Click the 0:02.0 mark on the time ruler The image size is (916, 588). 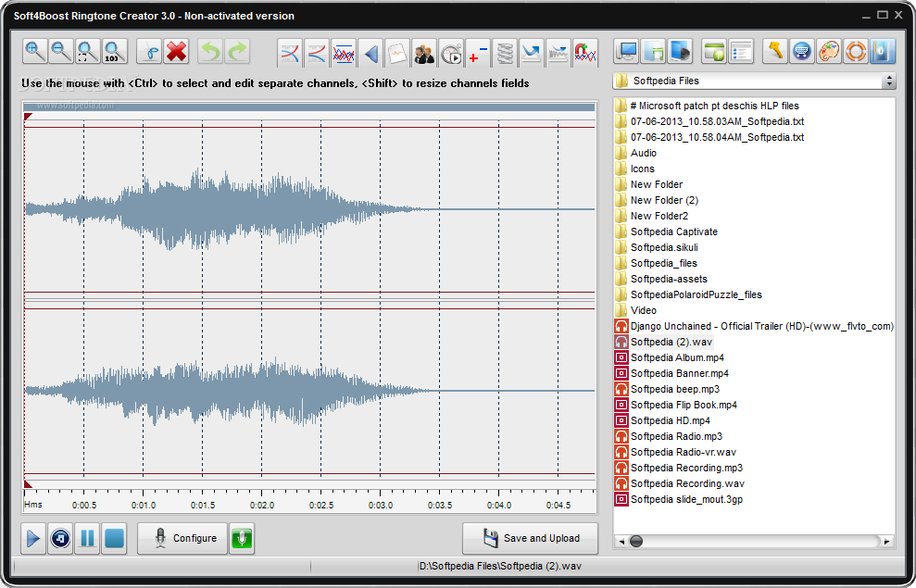tap(262, 505)
